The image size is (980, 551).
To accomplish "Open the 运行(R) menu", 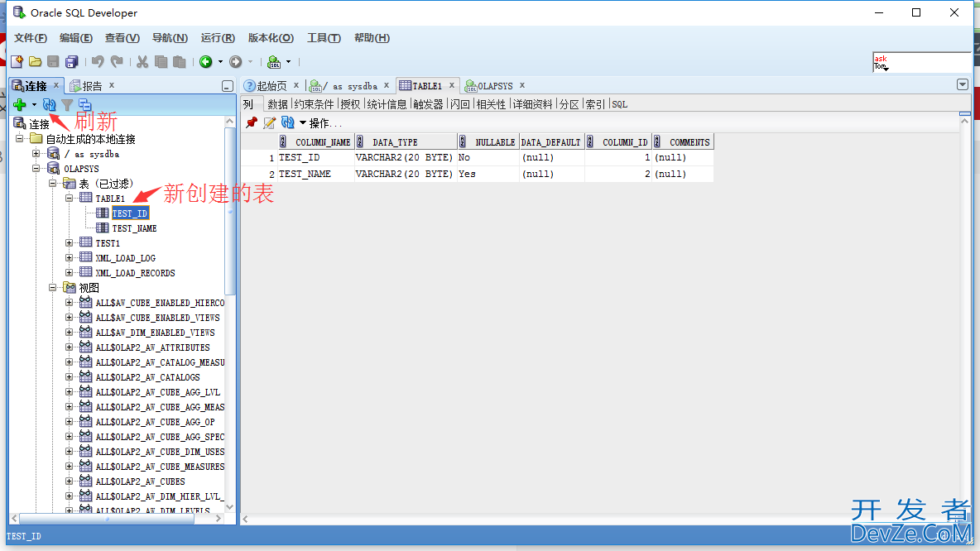I will click(218, 38).
